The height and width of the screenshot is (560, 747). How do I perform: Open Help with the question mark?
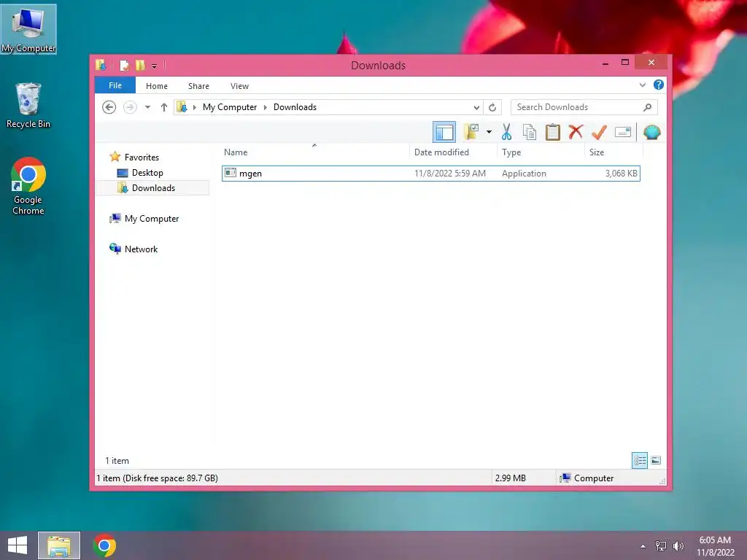(659, 85)
